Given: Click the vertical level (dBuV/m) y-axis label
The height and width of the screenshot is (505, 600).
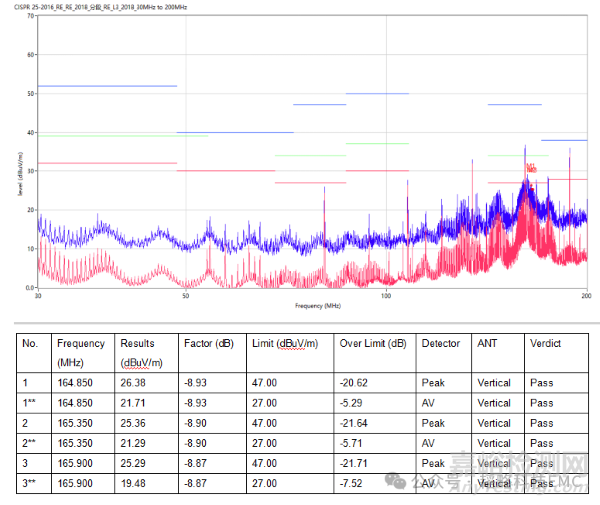Looking at the screenshot, I should click(x=20, y=170).
